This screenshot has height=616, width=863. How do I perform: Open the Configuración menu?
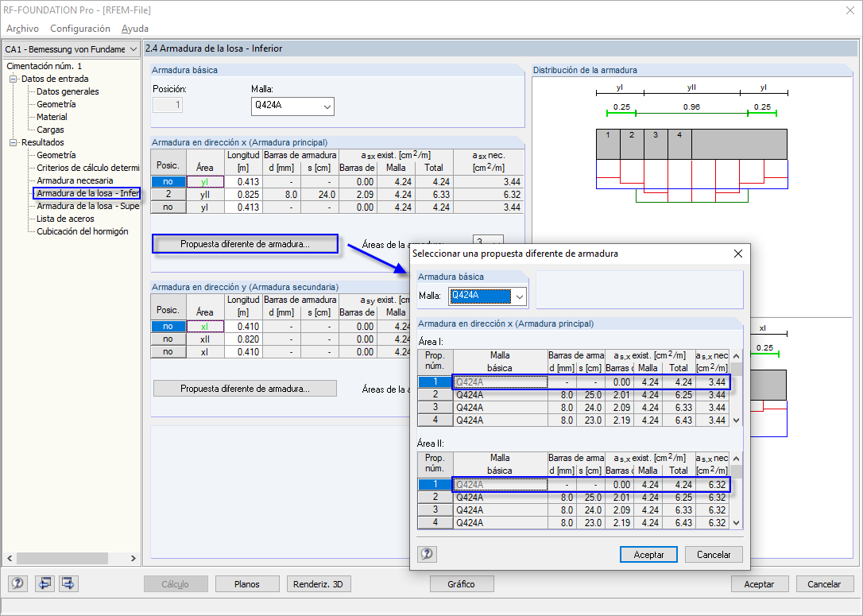coord(79,29)
